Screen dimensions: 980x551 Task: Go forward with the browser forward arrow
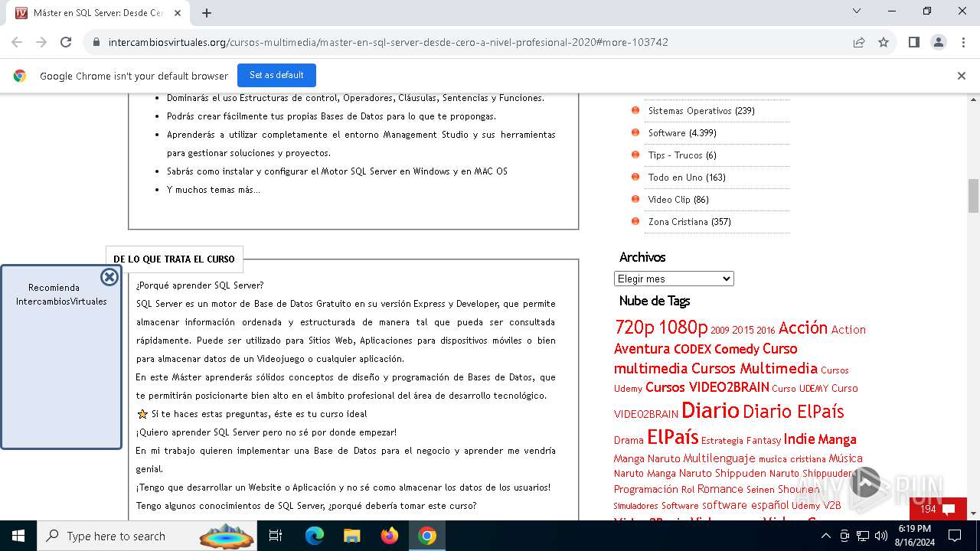pos(41,42)
